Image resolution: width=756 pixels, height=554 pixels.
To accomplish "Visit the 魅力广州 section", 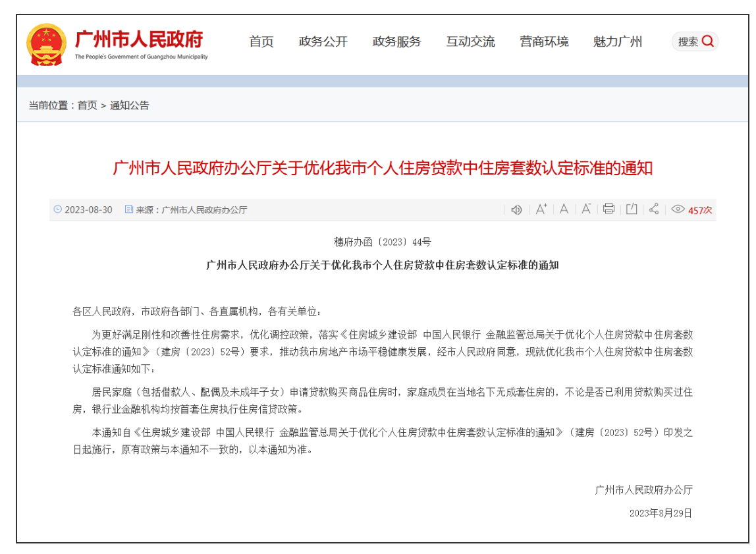I will click(617, 42).
